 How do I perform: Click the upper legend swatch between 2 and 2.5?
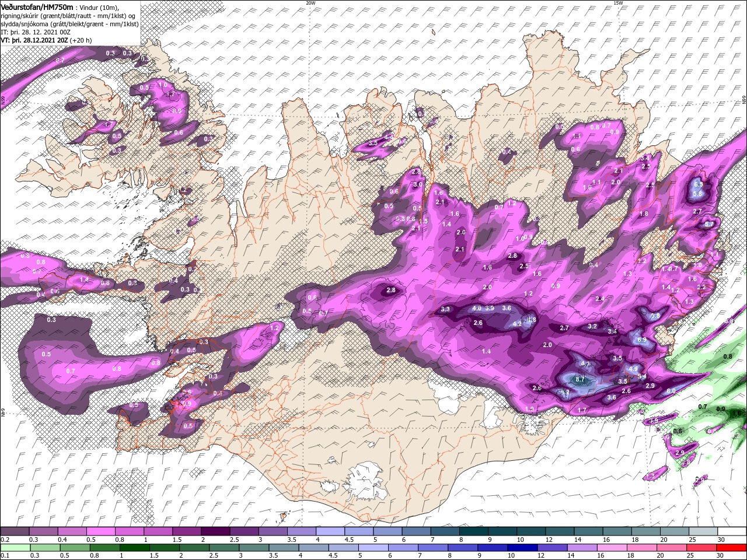pyautogui.click(x=215, y=531)
